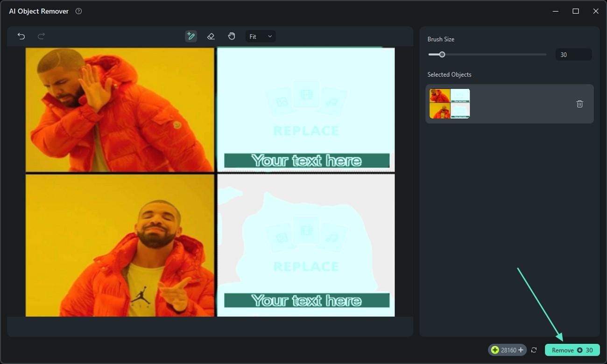Select the eraser tool
Screen dimensions: 607x364
coord(211,36)
